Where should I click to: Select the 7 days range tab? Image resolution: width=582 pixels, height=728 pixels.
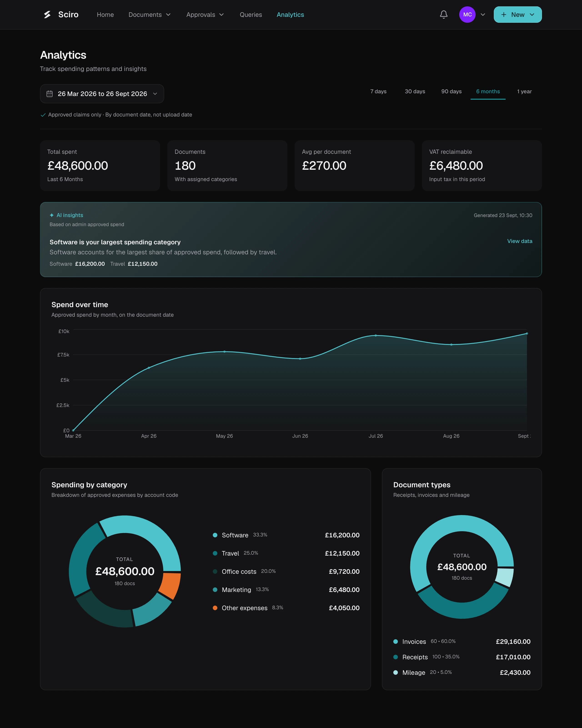click(x=378, y=91)
